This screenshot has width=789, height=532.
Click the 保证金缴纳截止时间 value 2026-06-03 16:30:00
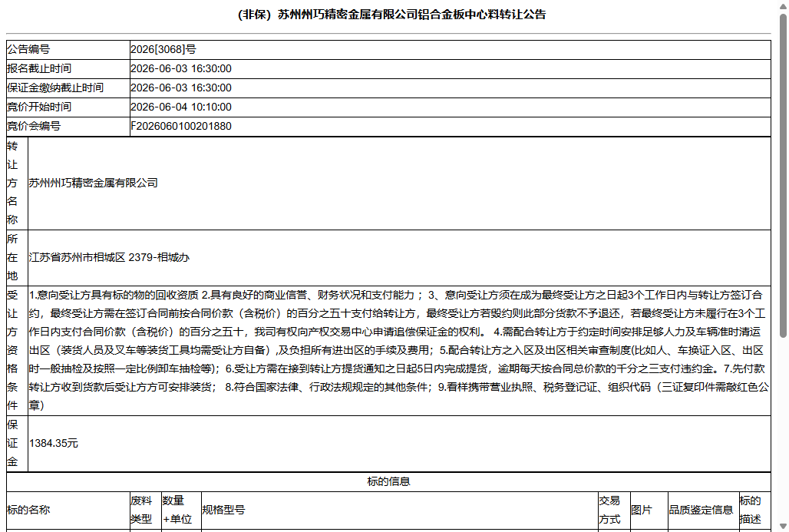tap(181, 88)
